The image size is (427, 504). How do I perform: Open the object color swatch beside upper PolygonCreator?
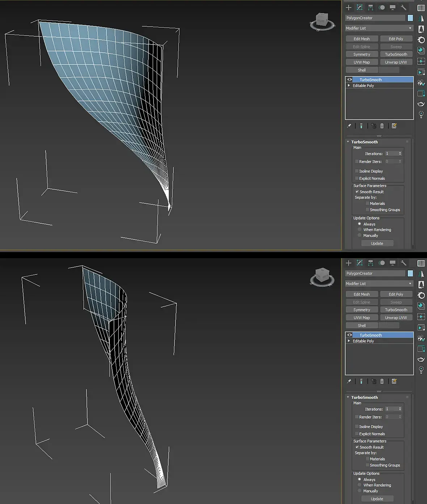pyautogui.click(x=410, y=18)
